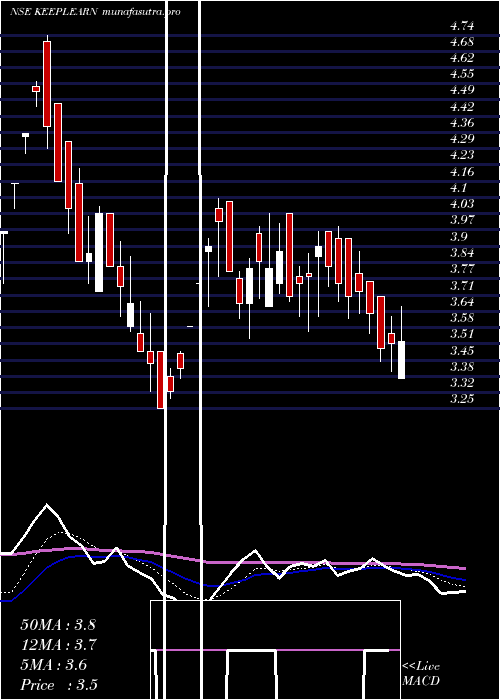The image size is (500, 700).
Task: Select the tallest red candle near 4.68
Action: [x=47, y=84]
